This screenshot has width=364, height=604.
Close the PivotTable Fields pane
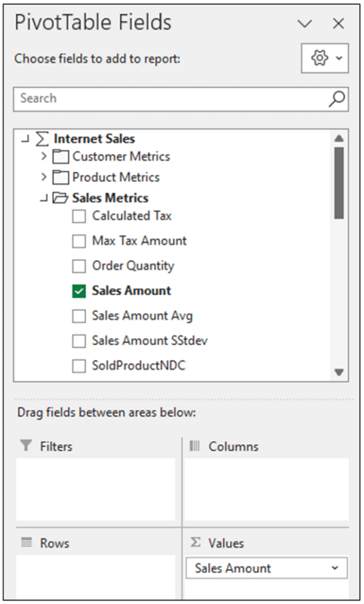tap(337, 24)
